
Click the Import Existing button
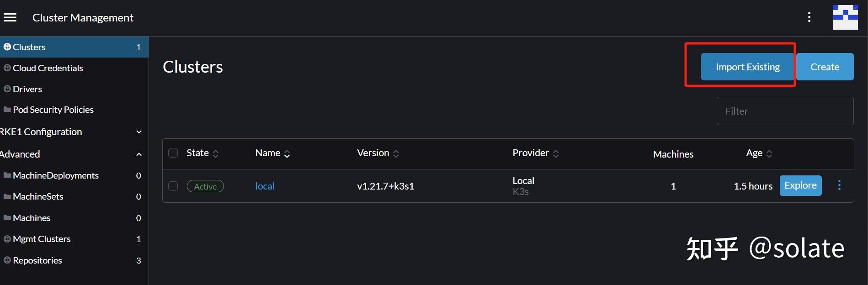point(747,67)
